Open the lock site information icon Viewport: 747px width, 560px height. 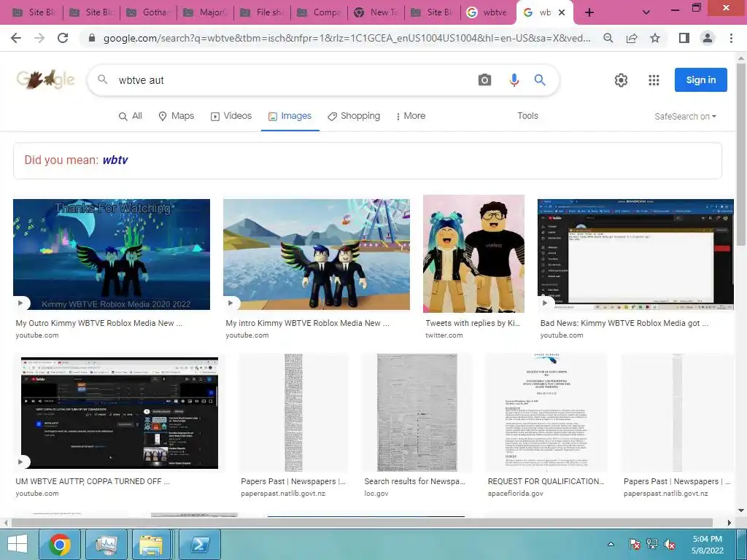[x=92, y=38]
